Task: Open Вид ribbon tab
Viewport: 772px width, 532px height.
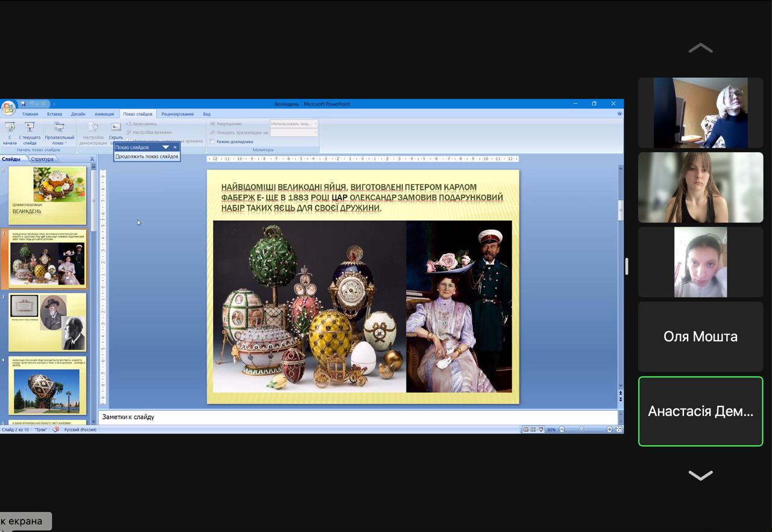Action: 206,114
